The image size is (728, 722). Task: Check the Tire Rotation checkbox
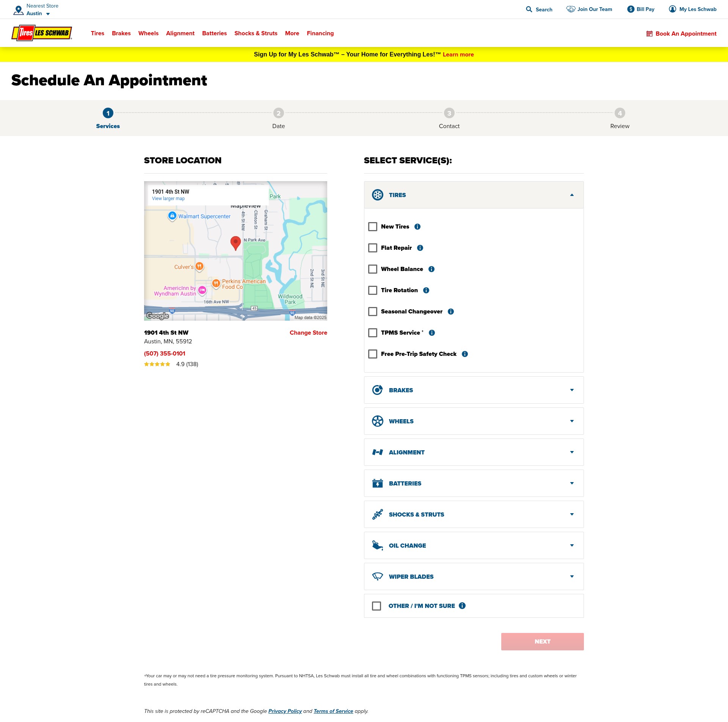373,290
